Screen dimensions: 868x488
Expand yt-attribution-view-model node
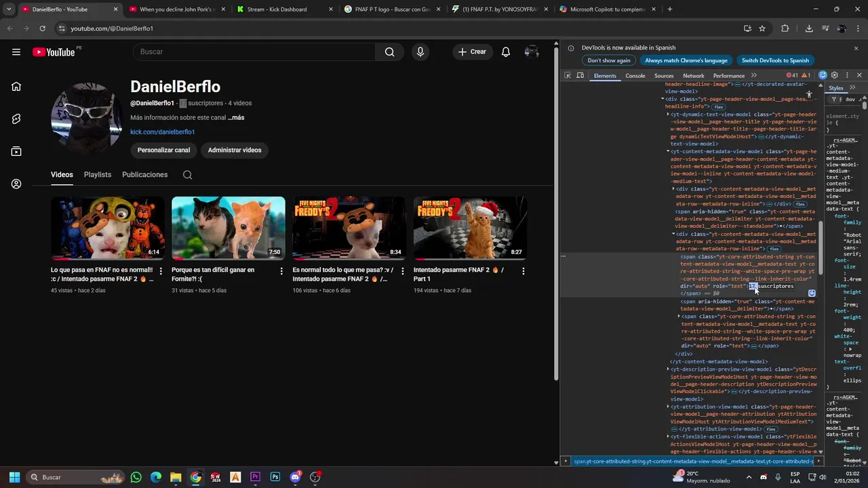668,407
